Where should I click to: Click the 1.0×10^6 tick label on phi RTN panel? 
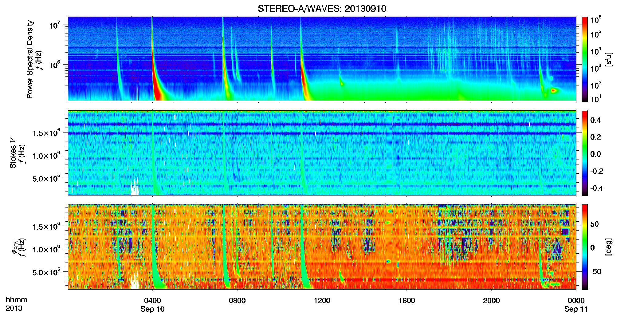(x=46, y=249)
